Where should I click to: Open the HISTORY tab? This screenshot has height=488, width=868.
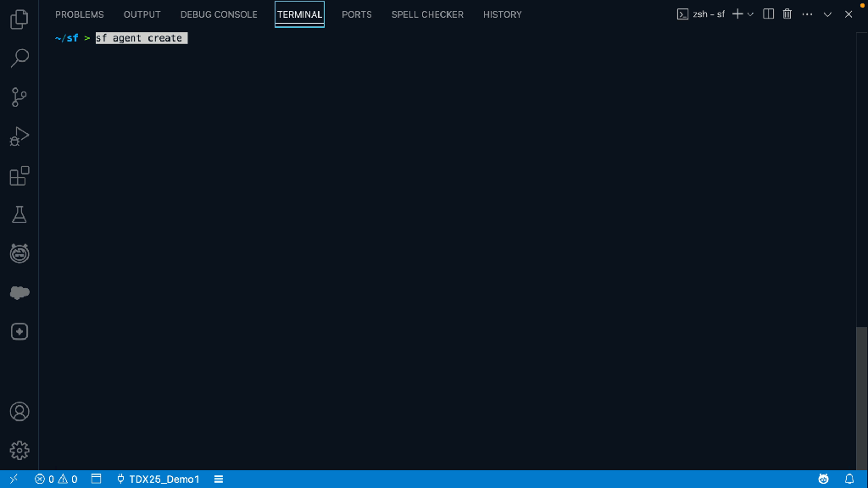tap(502, 14)
